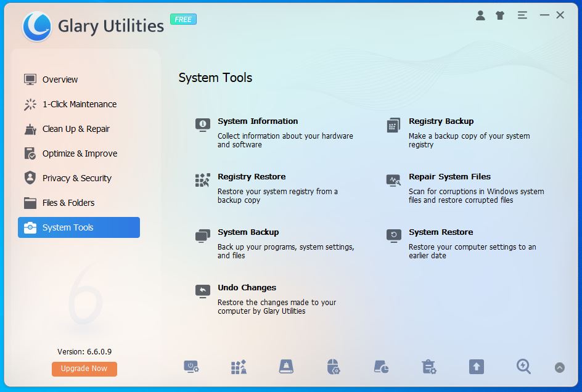
Task: Open the Startup Manager dock icon
Action: [x=191, y=367]
